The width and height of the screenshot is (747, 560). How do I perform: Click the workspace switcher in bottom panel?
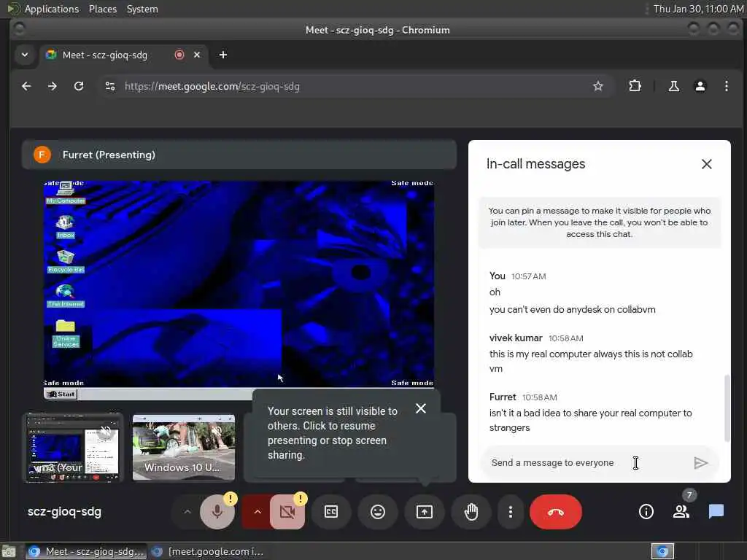click(662, 551)
